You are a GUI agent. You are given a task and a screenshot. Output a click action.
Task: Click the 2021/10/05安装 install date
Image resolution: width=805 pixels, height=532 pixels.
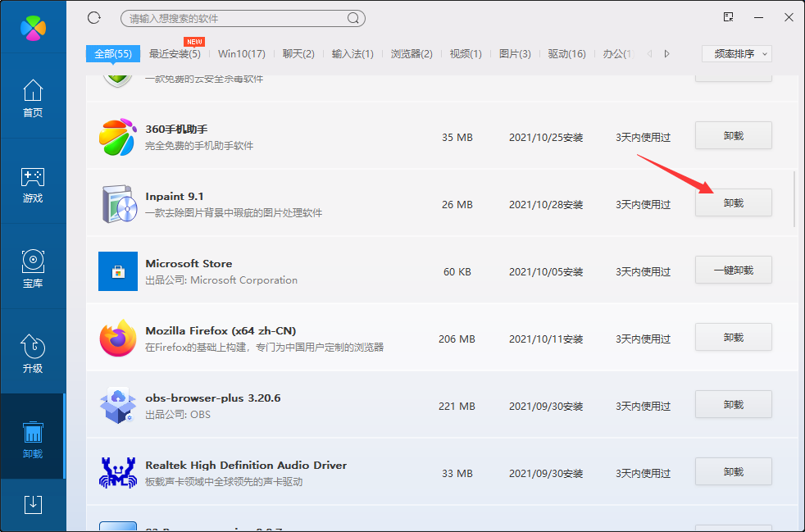coord(546,272)
